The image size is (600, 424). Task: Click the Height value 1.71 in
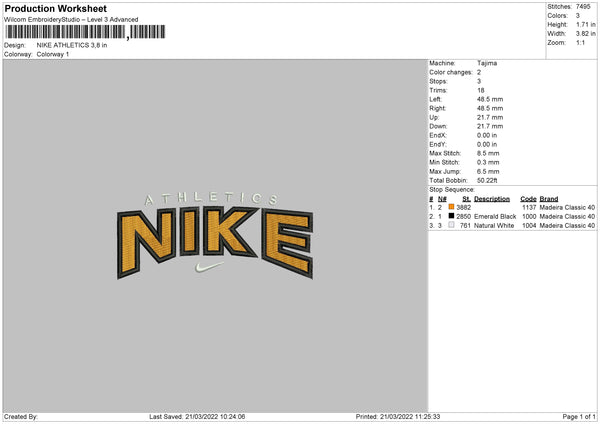pyautogui.click(x=585, y=24)
